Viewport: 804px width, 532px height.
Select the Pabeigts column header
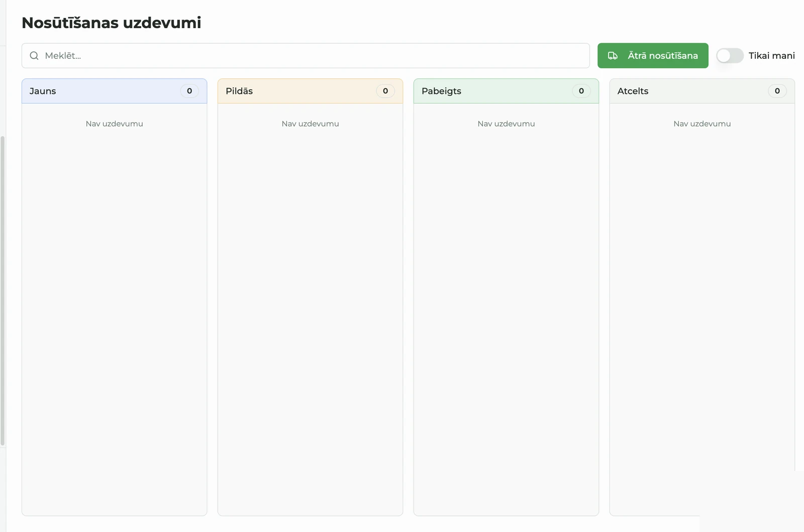pos(507,91)
